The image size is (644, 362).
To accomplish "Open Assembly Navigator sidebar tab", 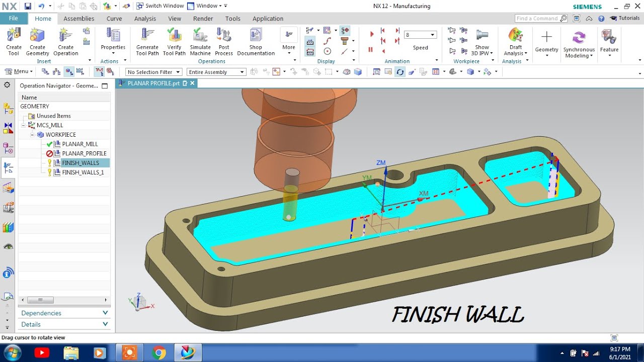I will pos(8,108).
